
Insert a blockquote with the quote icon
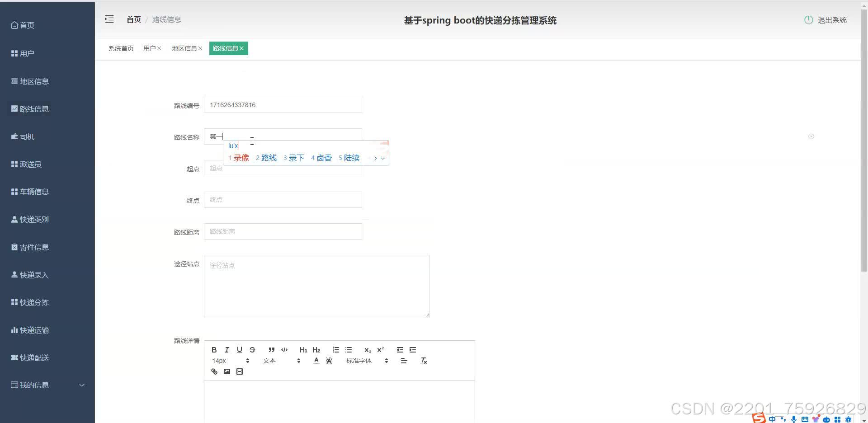click(271, 350)
